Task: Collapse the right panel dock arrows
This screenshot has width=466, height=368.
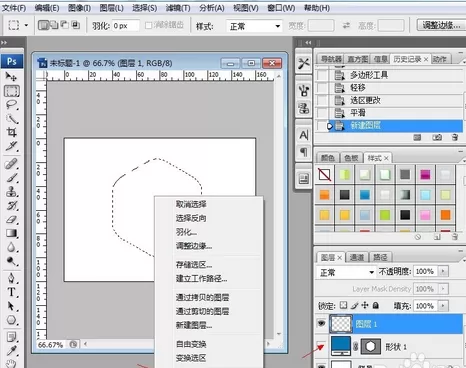Action: click(308, 43)
